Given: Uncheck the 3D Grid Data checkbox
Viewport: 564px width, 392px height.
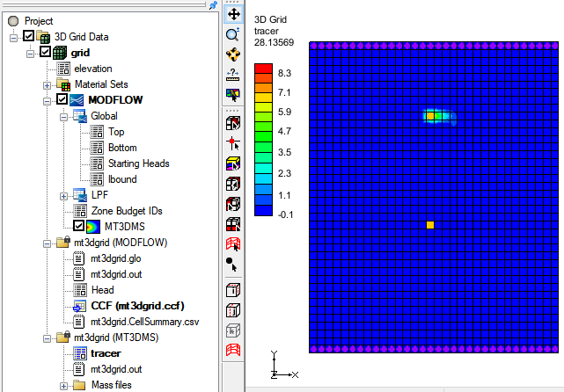Looking at the screenshot, I should (x=28, y=35).
